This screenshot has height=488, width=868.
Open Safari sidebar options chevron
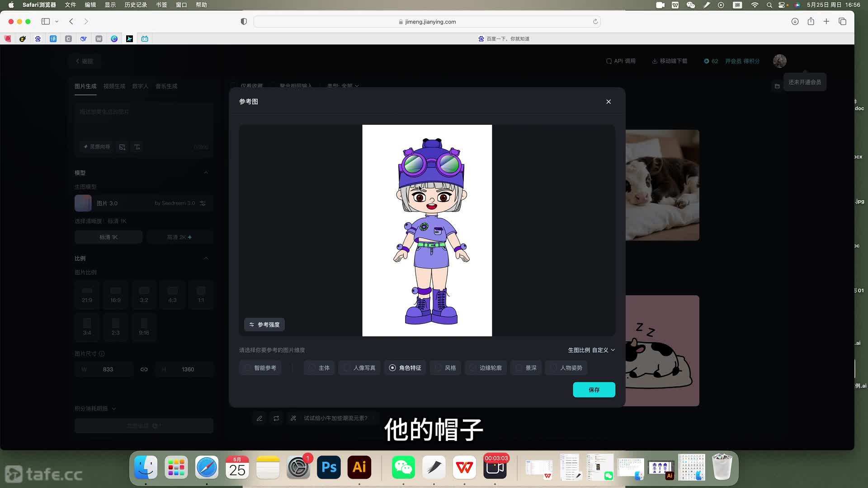pos(57,21)
